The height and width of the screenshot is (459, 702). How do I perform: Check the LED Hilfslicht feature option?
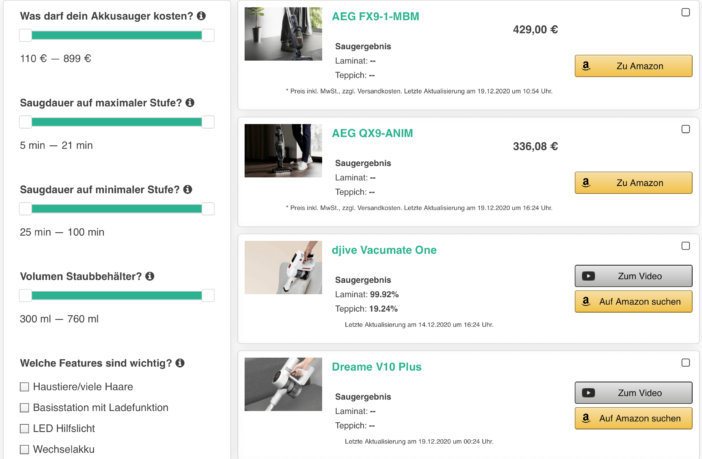(25, 429)
